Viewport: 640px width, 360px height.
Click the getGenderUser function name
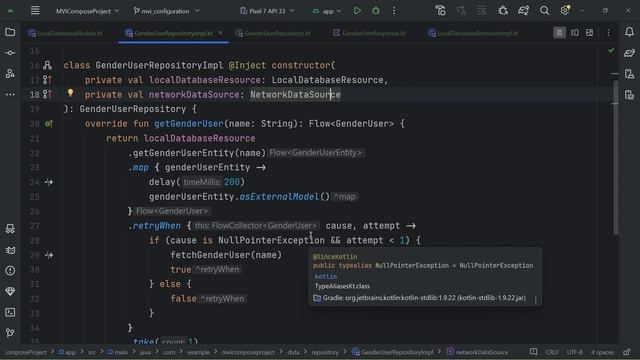point(189,124)
